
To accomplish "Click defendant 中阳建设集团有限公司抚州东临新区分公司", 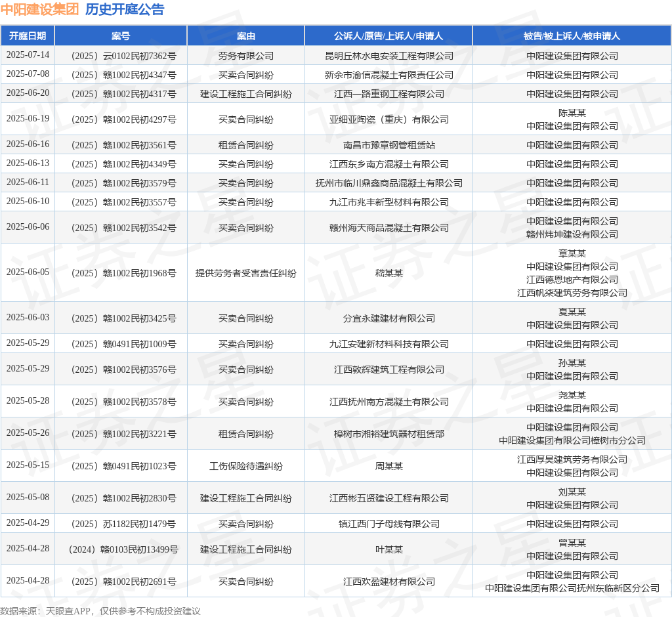I will 572,588.
